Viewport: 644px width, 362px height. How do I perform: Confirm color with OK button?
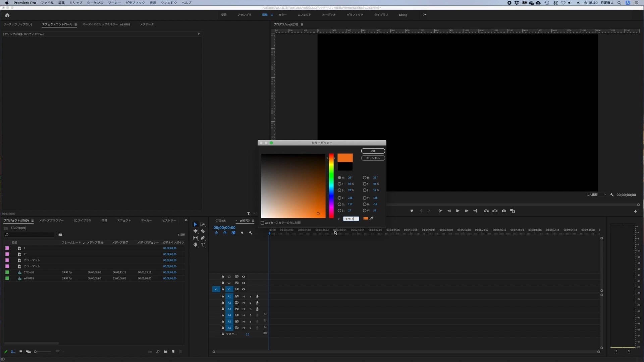coord(373,151)
